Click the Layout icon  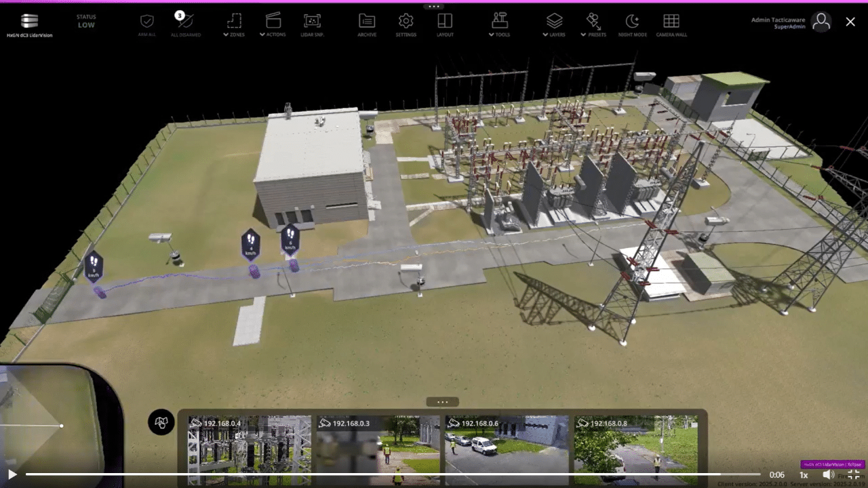point(445,22)
